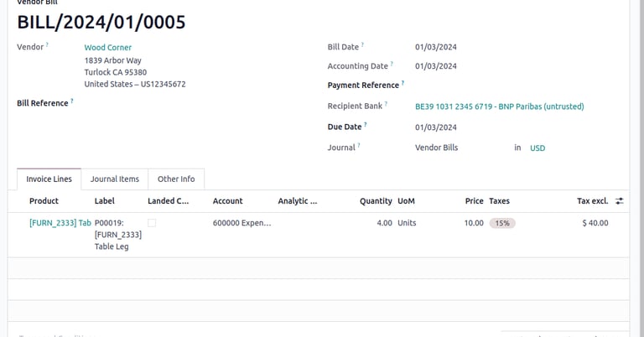The width and height of the screenshot is (644, 337).
Task: Click help icon beside Journal label
Action: (358, 146)
